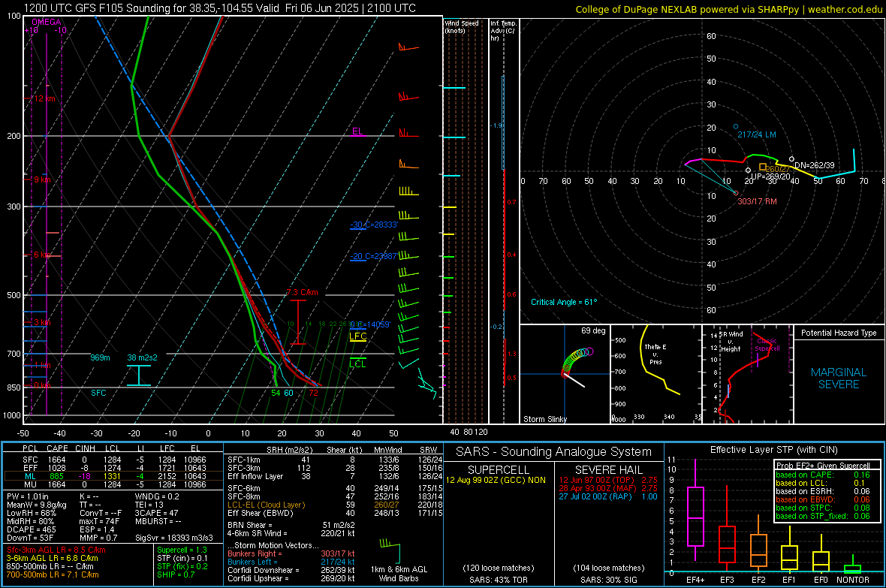This screenshot has width=886, height=588.
Task: Click the "MeanW = 9.8g/kg" value
Action: pos(36,505)
